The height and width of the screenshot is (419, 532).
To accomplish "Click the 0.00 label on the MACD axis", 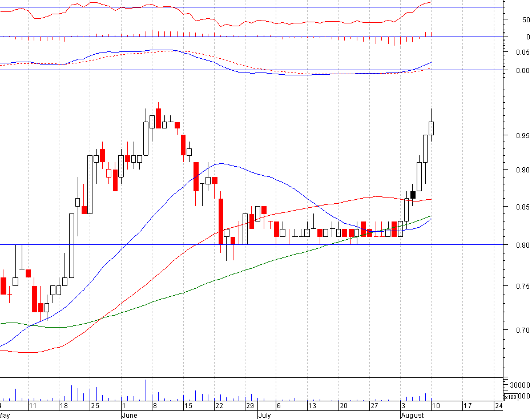I will coord(522,71).
